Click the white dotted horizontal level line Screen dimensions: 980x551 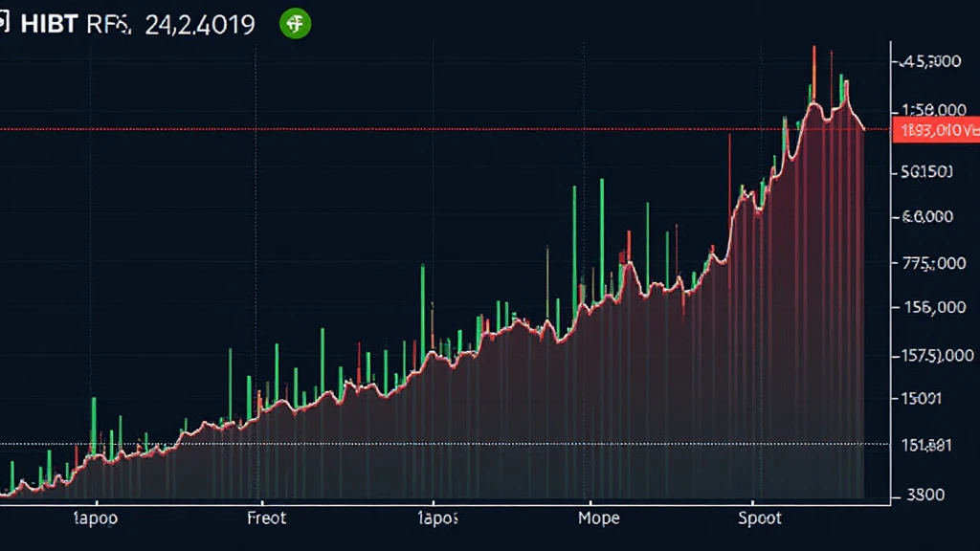(383, 444)
